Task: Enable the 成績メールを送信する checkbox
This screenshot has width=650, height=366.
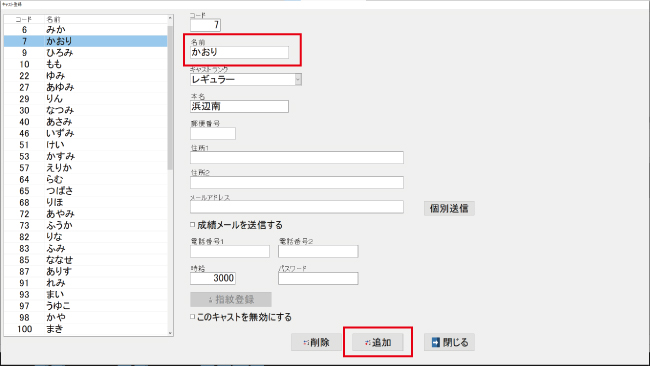Action: 192,225
